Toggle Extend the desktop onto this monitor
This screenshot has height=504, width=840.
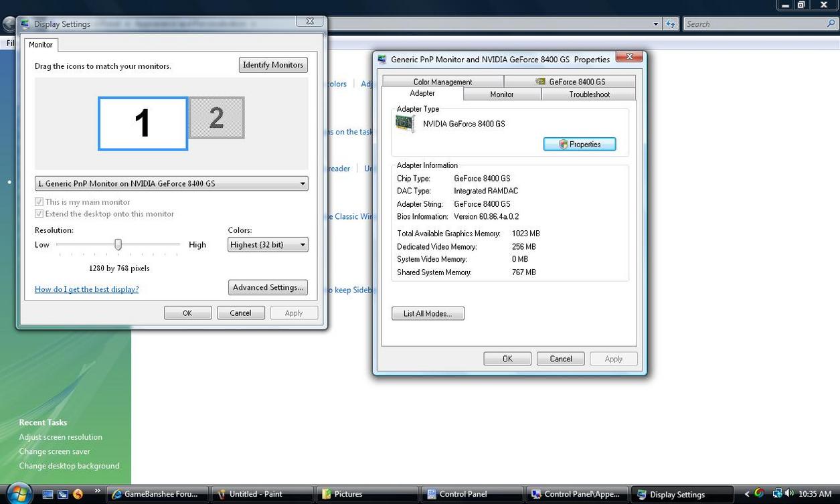[x=39, y=214]
